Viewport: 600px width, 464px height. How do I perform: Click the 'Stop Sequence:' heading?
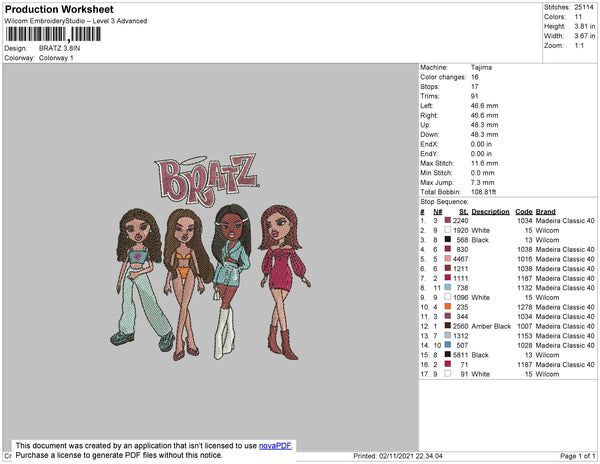(444, 202)
